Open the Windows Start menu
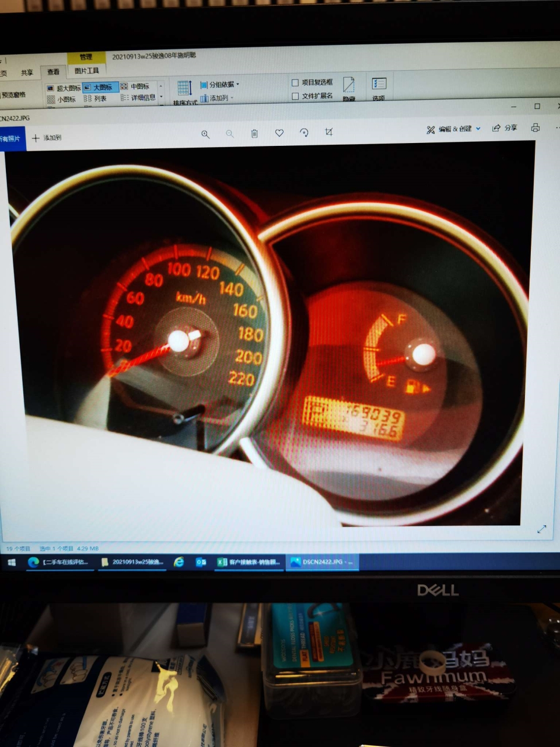The width and height of the screenshot is (560, 747). pyautogui.click(x=11, y=563)
